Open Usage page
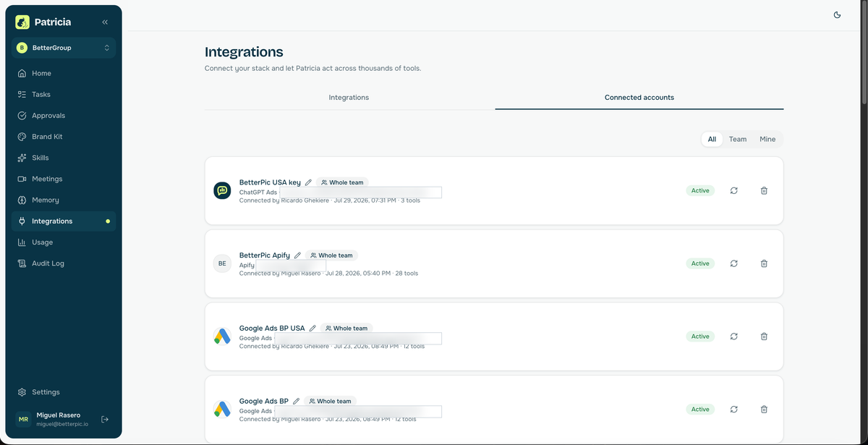Image resolution: width=868 pixels, height=445 pixels. (64, 242)
